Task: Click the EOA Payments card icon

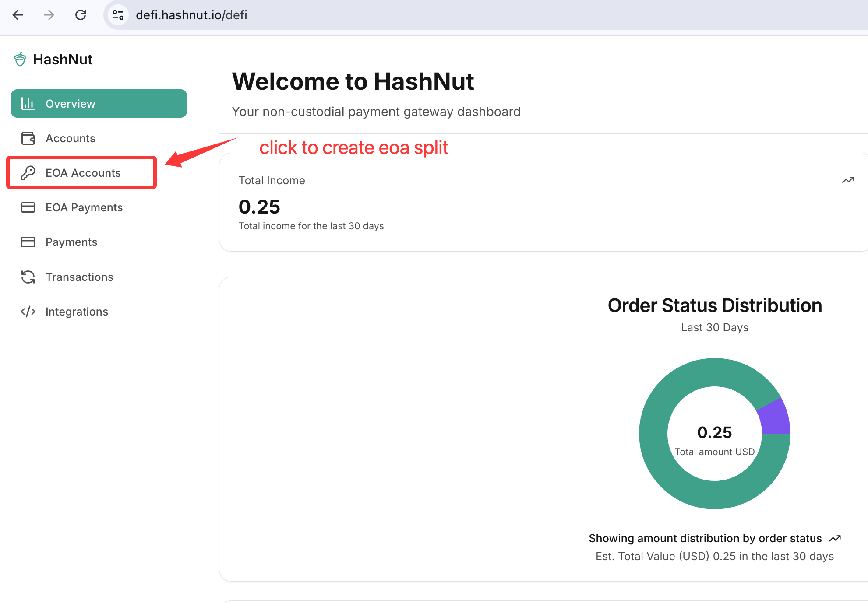Action: click(28, 207)
